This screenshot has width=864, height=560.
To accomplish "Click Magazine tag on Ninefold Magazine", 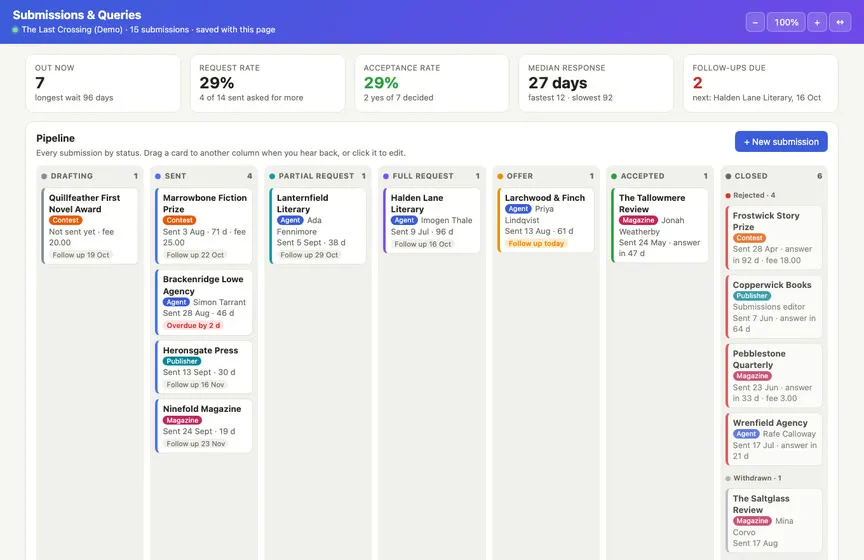I will 182,420.
